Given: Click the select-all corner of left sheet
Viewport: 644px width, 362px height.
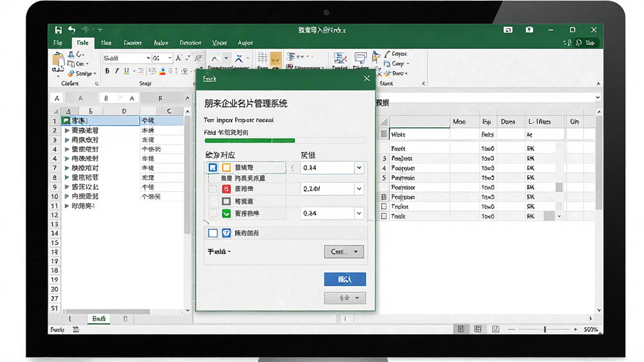Looking at the screenshot, I should coord(55,111).
